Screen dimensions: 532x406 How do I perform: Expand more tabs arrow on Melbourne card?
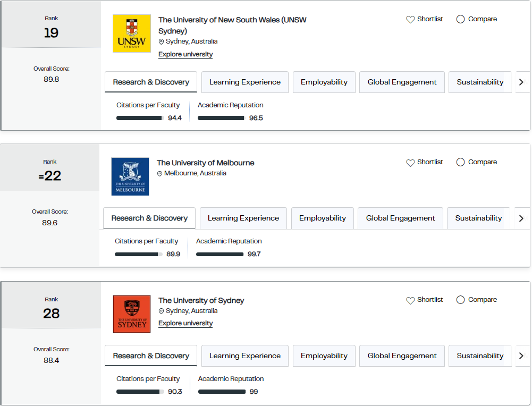521,218
